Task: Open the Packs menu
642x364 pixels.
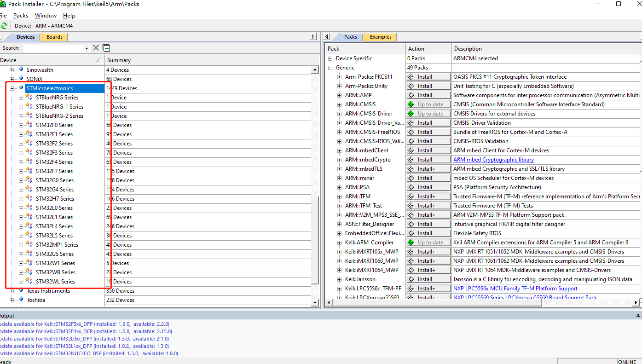Action: click(x=21, y=15)
